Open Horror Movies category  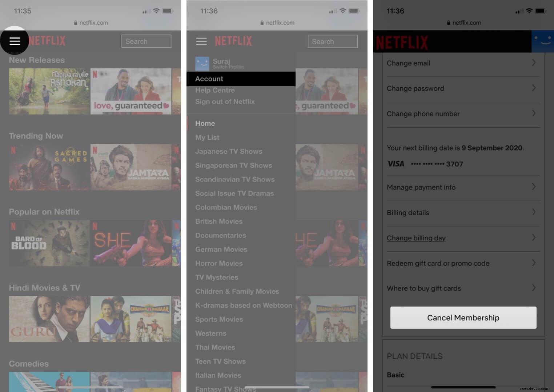click(x=219, y=263)
